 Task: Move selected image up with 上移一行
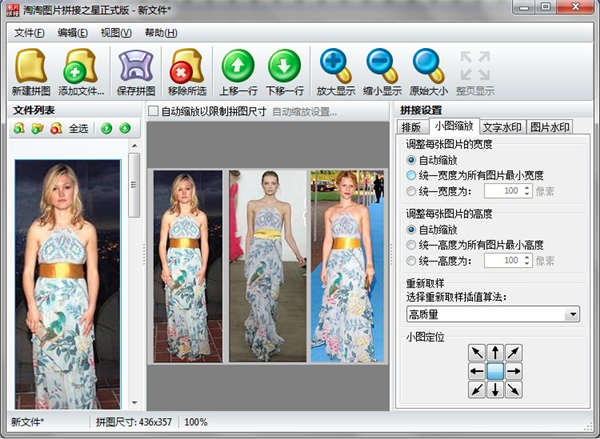point(238,67)
